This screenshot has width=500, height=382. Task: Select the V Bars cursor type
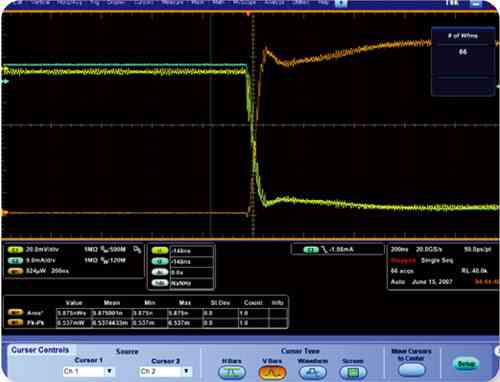pos(272,372)
